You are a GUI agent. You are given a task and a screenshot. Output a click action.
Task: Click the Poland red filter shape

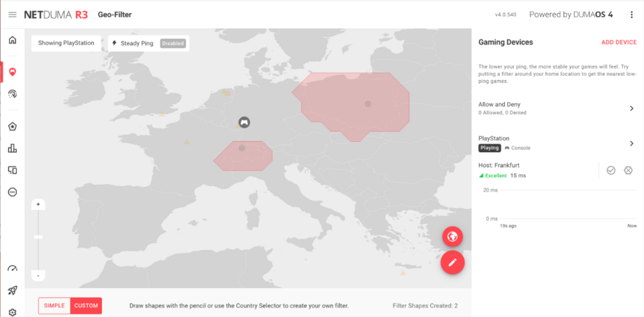[351, 108]
